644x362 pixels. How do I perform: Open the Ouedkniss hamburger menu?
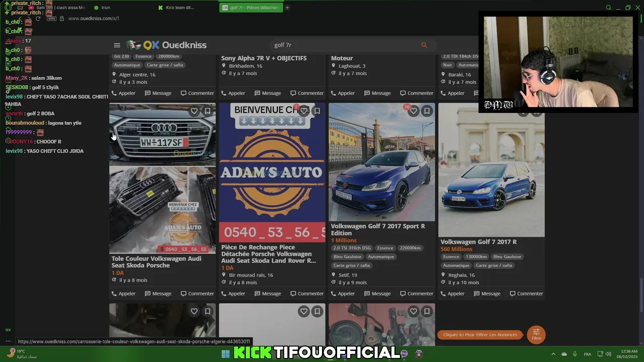click(x=117, y=45)
